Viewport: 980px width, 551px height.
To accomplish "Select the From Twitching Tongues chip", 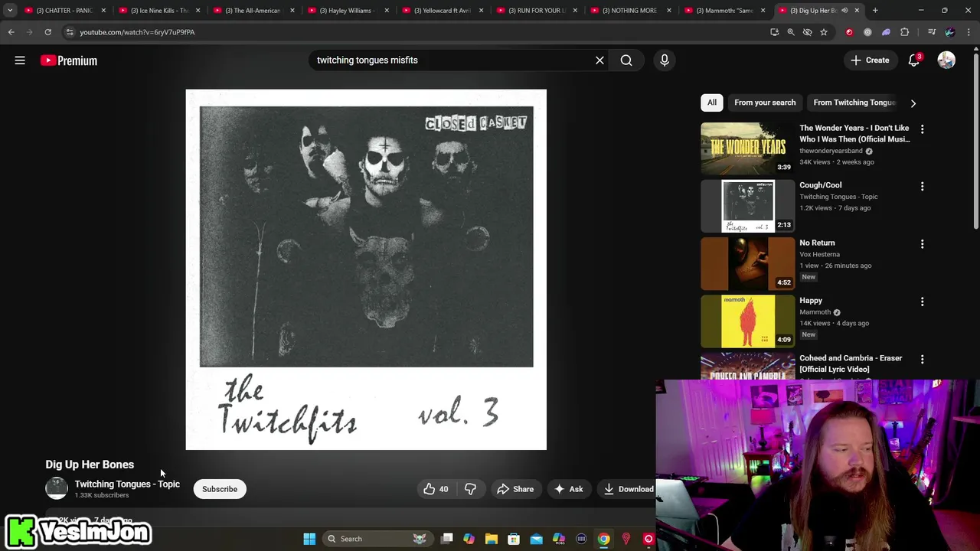I will [854, 103].
